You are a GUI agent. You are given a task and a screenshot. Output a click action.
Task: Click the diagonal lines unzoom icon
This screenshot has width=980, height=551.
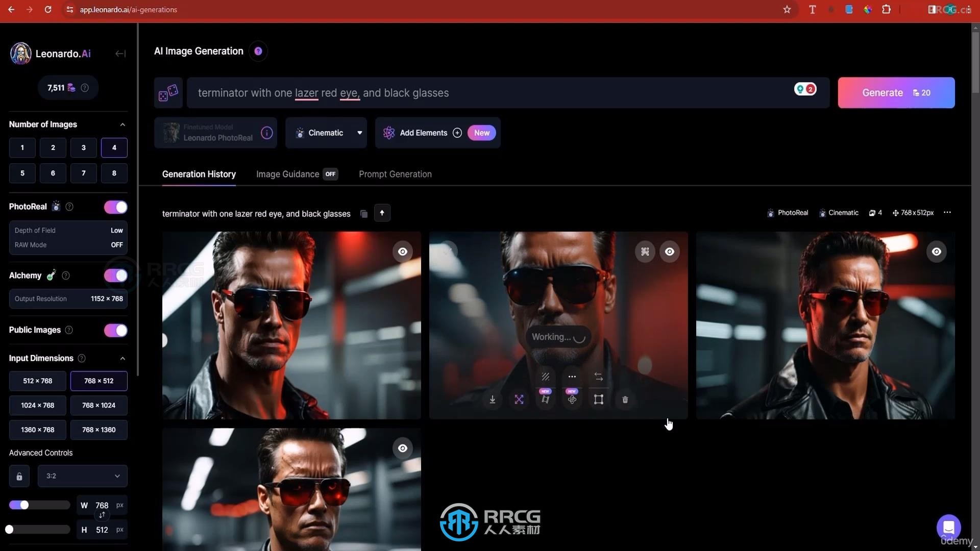pos(546,377)
